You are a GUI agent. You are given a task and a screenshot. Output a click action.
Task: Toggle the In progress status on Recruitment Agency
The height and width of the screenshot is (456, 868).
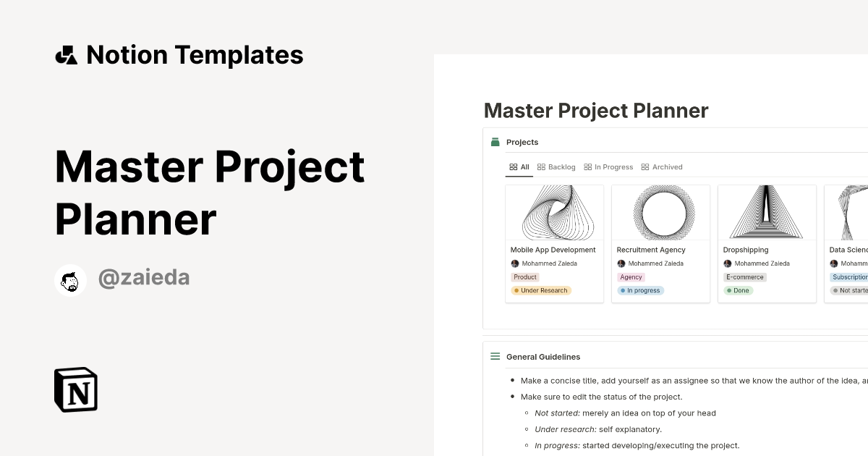(x=640, y=290)
